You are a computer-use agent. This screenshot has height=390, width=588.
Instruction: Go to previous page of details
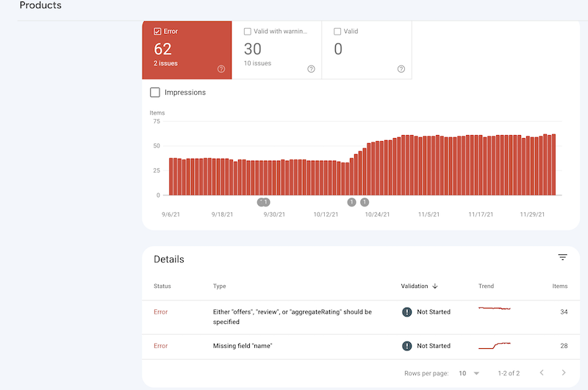coord(542,373)
